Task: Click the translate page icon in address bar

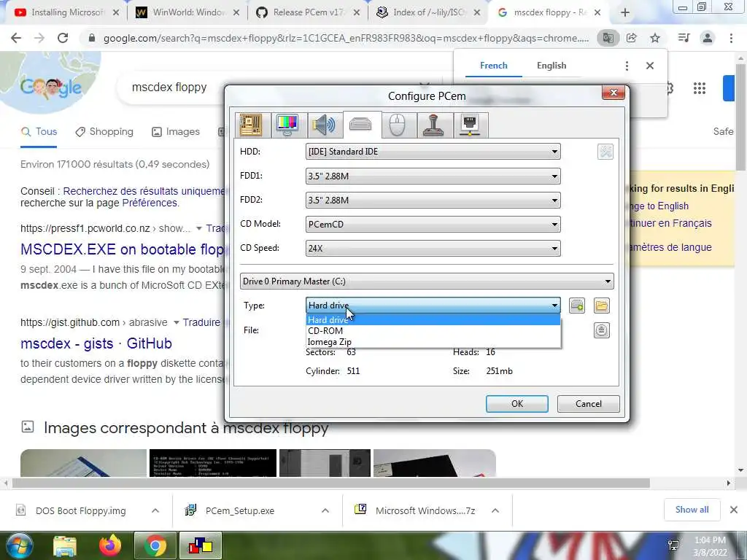Action: 608,38
